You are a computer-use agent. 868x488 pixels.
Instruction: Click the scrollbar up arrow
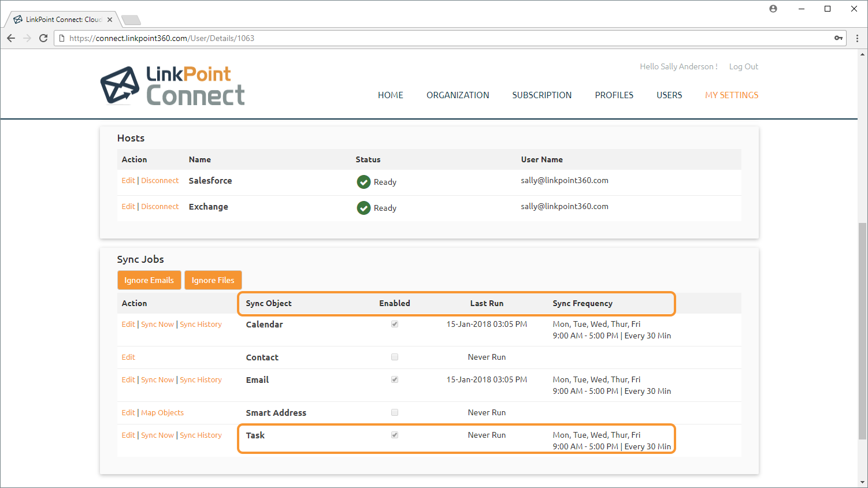[x=862, y=55]
